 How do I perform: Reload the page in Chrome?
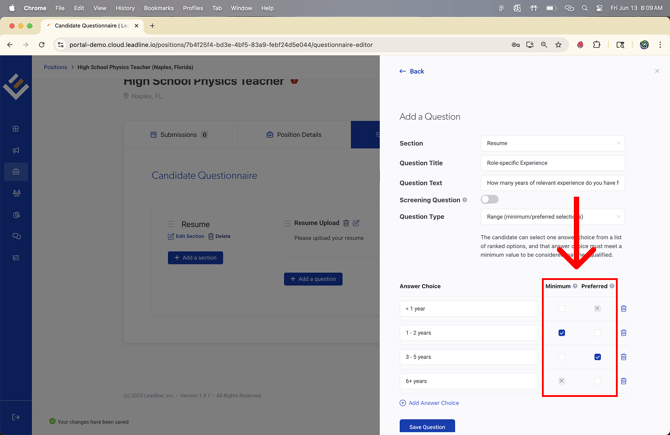pos(42,44)
